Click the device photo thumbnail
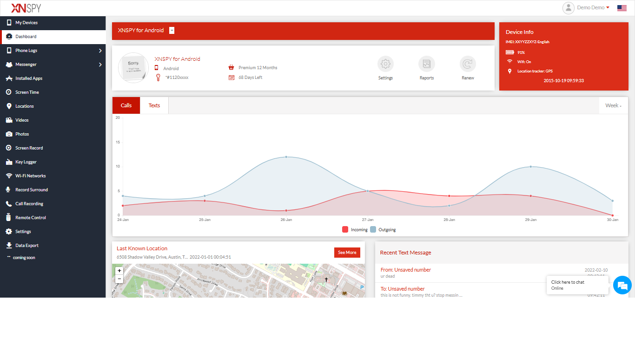635x364 pixels. pyautogui.click(x=134, y=68)
